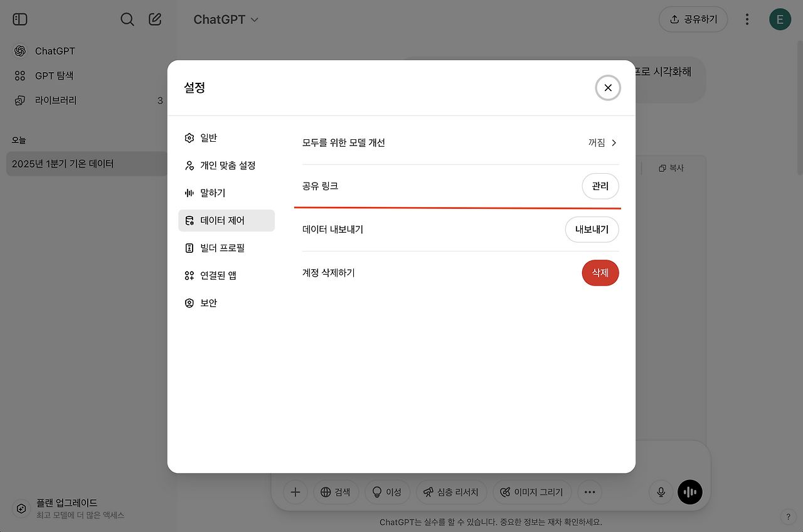Click the microphone dictation icon
Screen dimensions: 803x532
coord(661,492)
